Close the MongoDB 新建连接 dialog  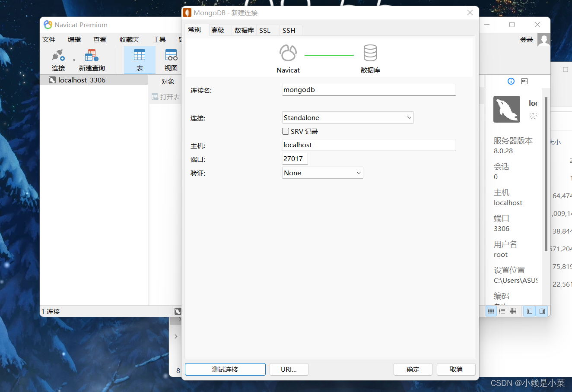[470, 13]
